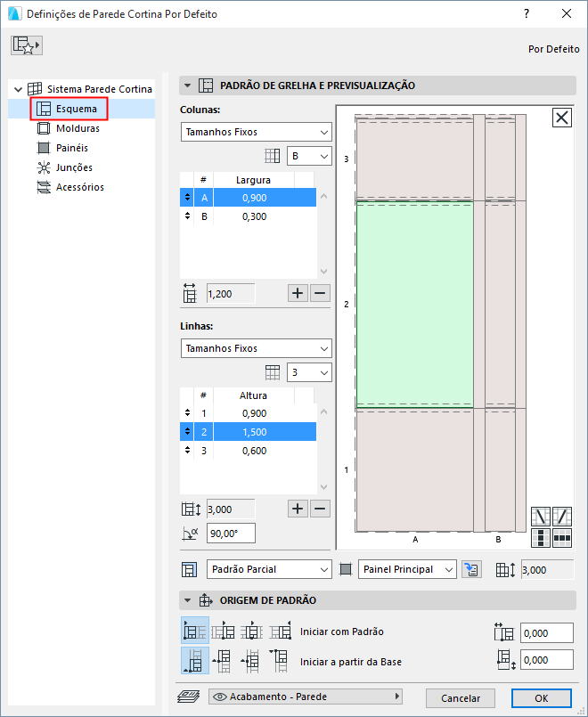Click the total column width field 1,200
The height and width of the screenshot is (717, 588).
pos(231,294)
